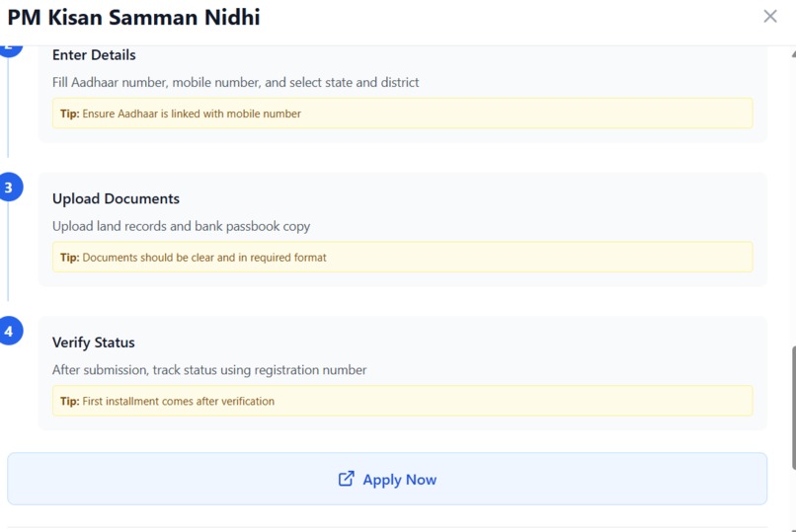Click the dialog title PM Kisan Samman Nidhi
Screen dimensions: 796x532
point(133,17)
